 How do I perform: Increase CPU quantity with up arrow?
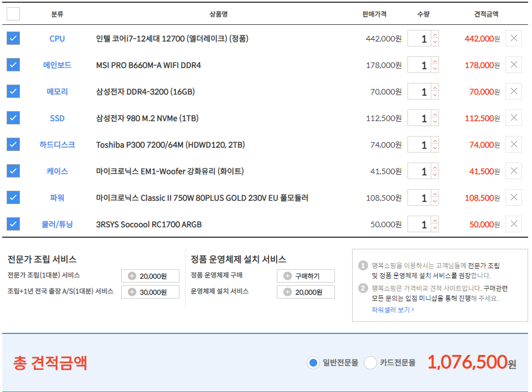435,35
